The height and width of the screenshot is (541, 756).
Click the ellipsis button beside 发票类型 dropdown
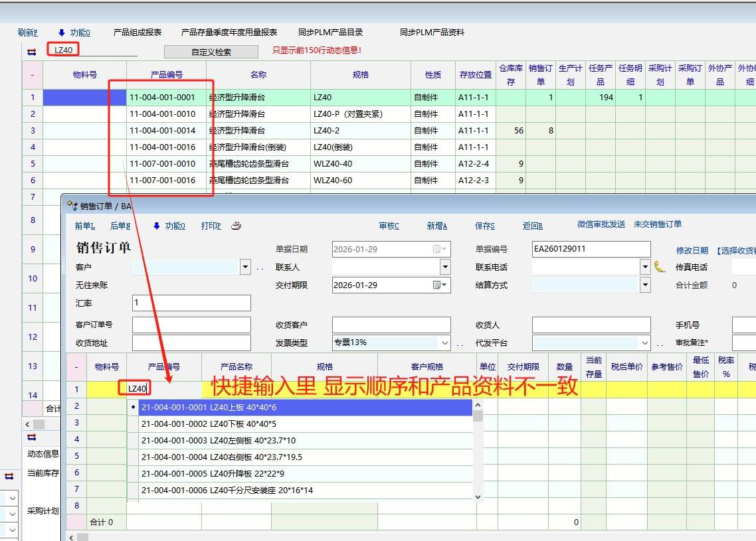[460, 343]
